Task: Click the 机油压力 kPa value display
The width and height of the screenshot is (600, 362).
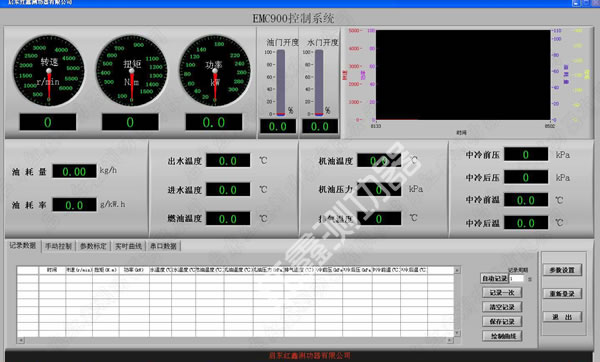Action: (379, 190)
